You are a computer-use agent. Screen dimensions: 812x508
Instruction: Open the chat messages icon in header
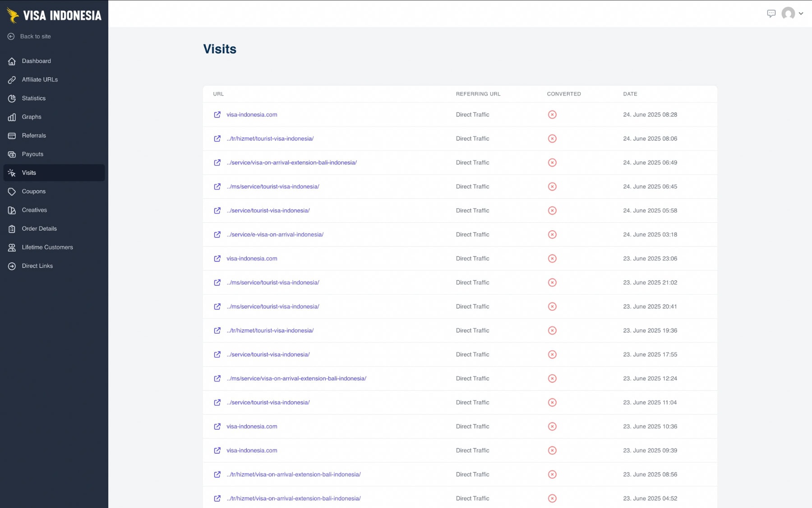click(771, 14)
